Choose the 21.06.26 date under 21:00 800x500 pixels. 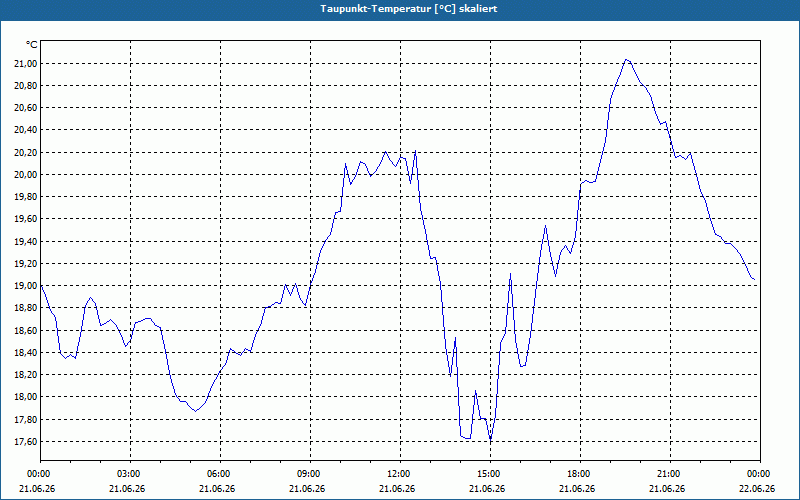pyautogui.click(x=667, y=489)
